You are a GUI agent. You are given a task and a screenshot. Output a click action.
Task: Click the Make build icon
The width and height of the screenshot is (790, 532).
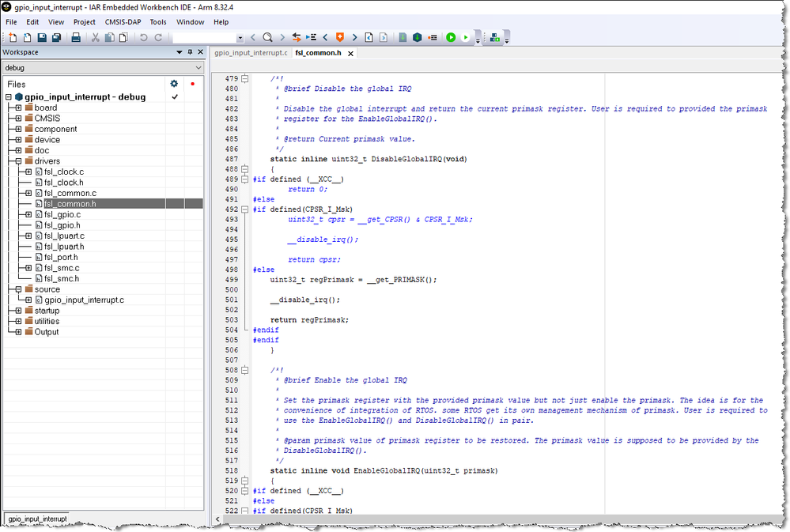point(418,37)
